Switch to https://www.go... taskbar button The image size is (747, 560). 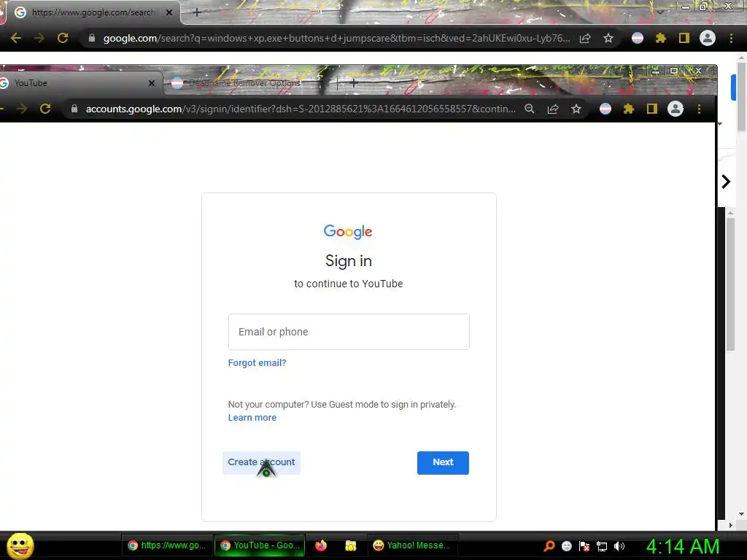[x=167, y=545]
